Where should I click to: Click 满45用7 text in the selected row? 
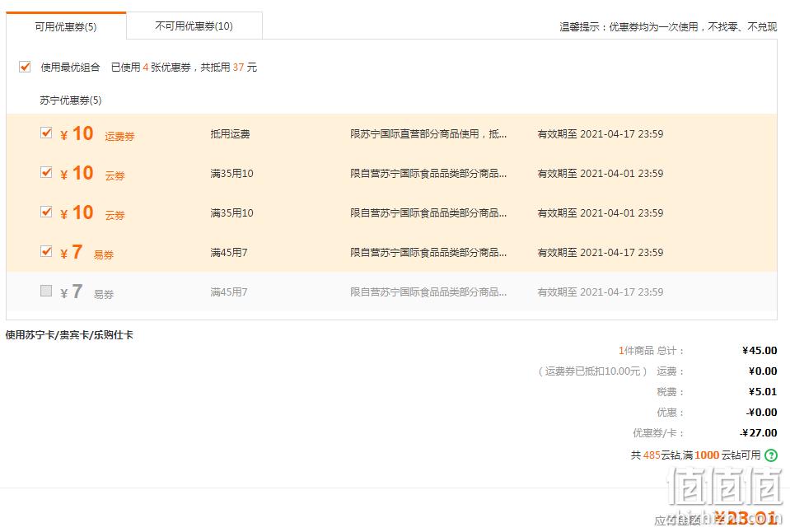229,252
